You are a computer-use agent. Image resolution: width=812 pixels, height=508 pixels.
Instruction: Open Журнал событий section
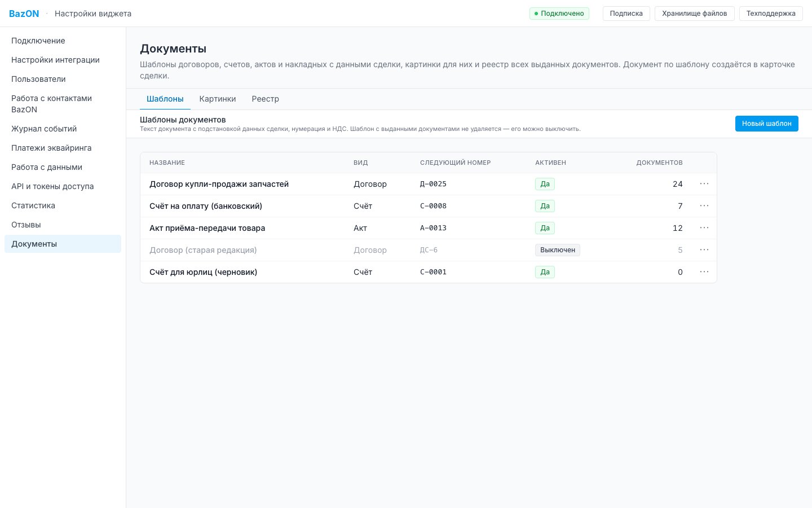click(63, 129)
